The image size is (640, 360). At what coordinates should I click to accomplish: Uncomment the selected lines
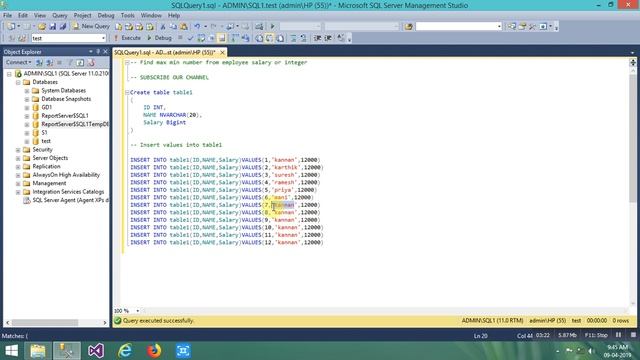click(303, 38)
